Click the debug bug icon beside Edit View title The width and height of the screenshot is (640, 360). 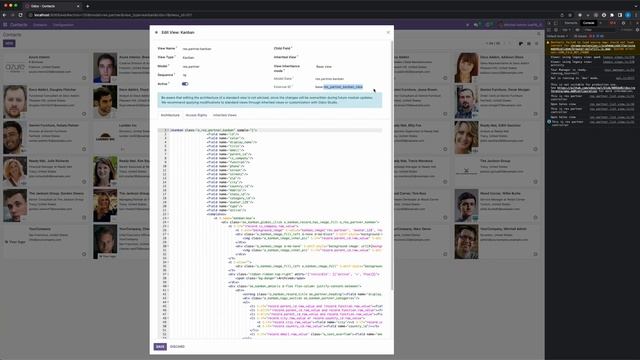[x=156, y=32]
